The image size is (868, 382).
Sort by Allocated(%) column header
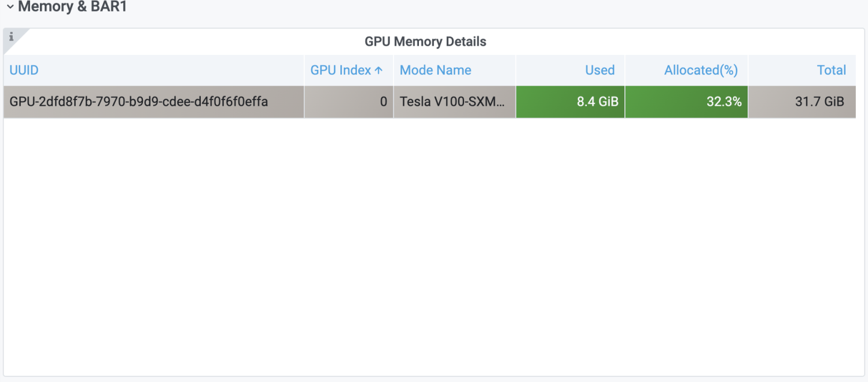tap(701, 70)
